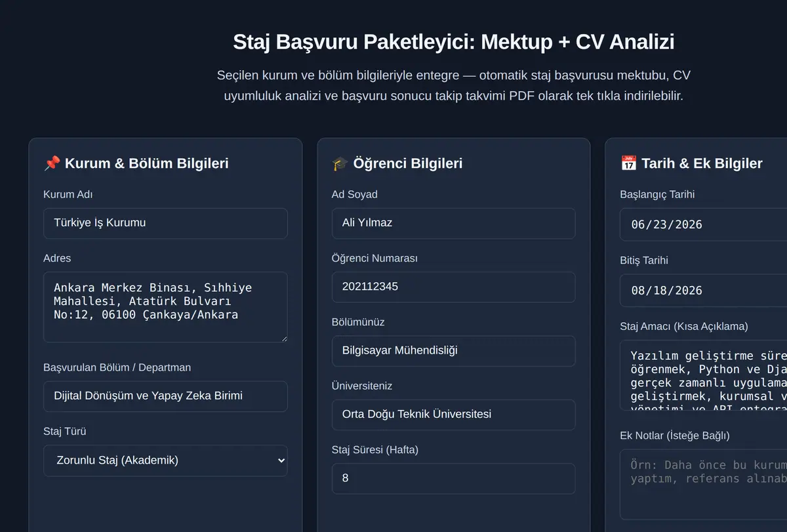Screen dimensions: 787x532
Task: Click the page title Staj Başvuru Paketleyici
Action: click(453, 42)
